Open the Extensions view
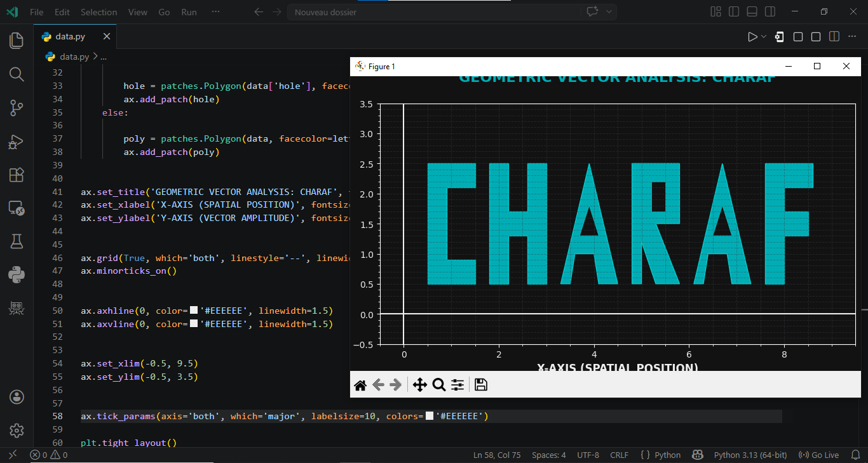 click(x=17, y=175)
